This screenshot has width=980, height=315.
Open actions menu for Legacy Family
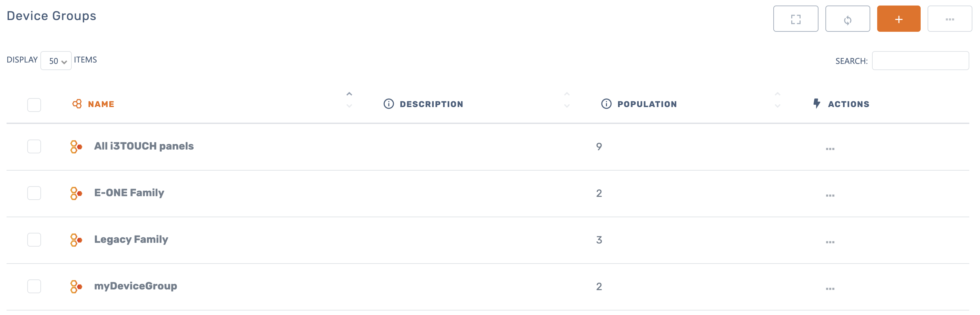[x=830, y=242]
